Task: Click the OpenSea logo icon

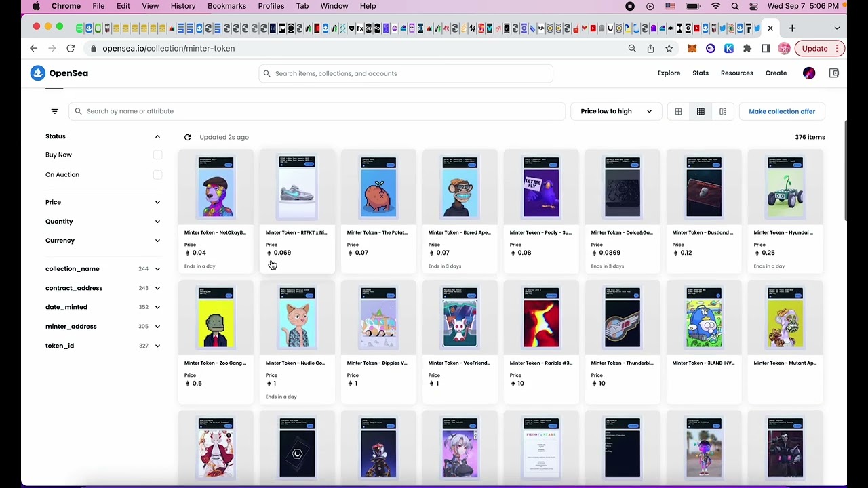Action: [x=38, y=73]
